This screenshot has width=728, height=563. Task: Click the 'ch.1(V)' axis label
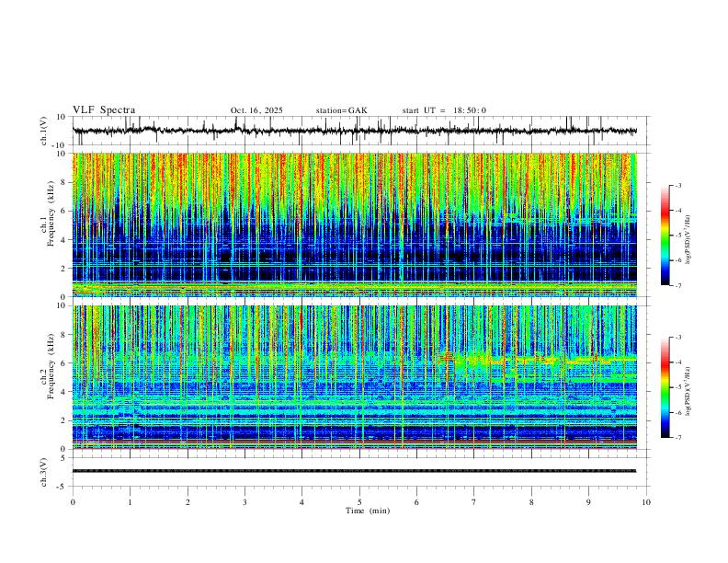pyautogui.click(x=44, y=131)
